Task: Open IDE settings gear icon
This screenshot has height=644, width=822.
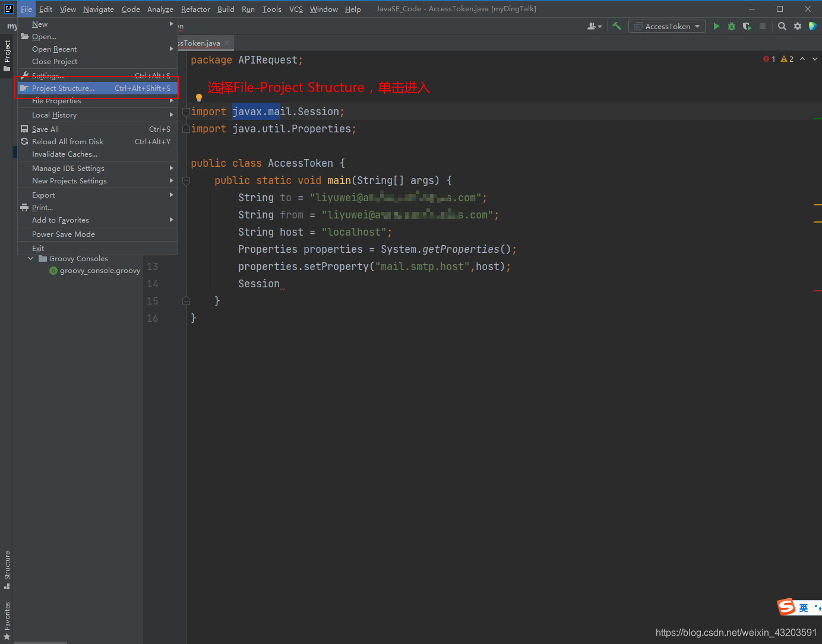Action: (798, 26)
